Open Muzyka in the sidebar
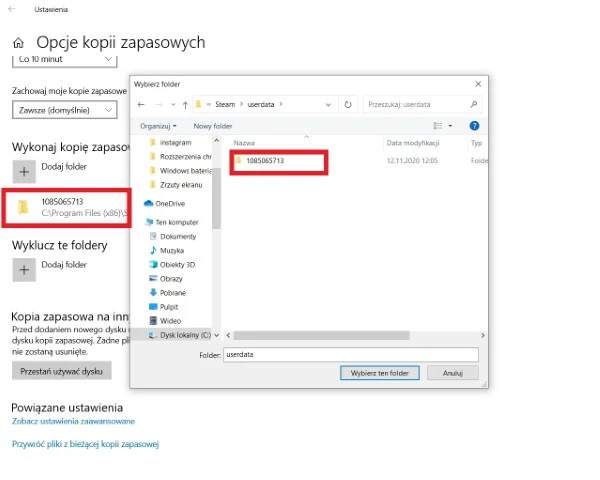The width and height of the screenshot is (600, 480). tap(171, 249)
